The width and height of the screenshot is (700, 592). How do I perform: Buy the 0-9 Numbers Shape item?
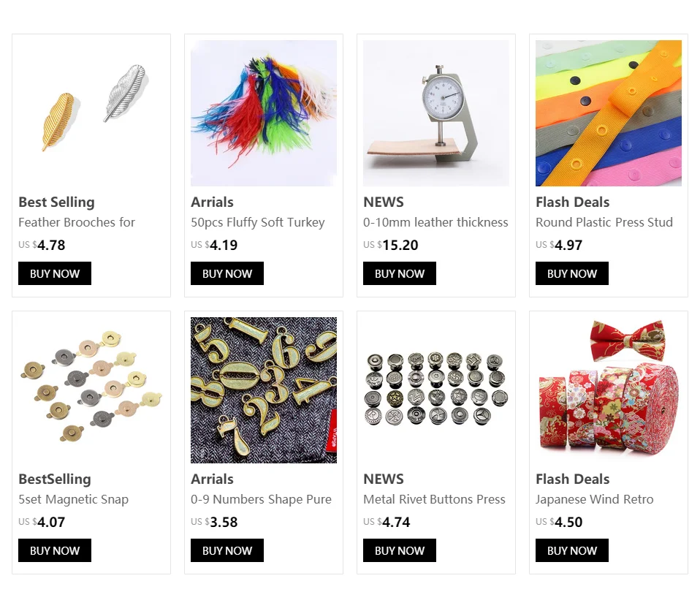pos(227,550)
